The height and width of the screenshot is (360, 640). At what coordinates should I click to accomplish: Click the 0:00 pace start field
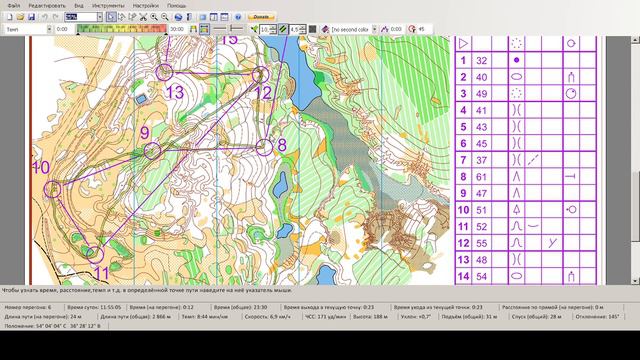(64, 29)
